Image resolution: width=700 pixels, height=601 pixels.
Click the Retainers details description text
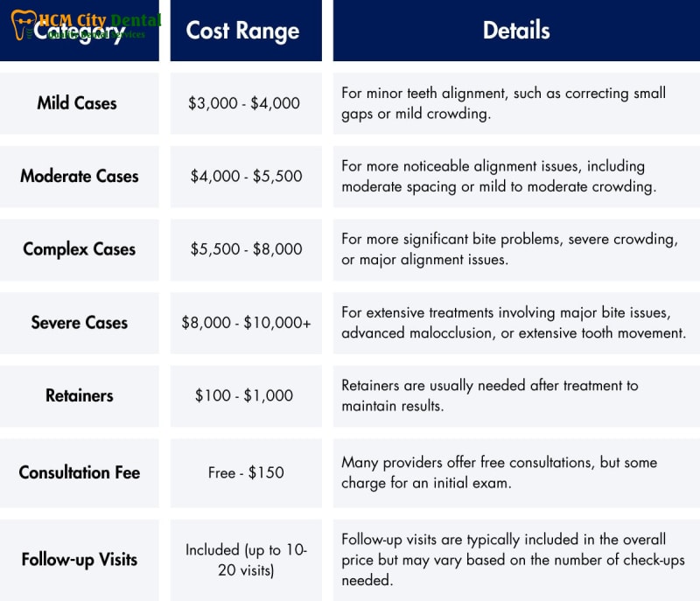point(490,395)
